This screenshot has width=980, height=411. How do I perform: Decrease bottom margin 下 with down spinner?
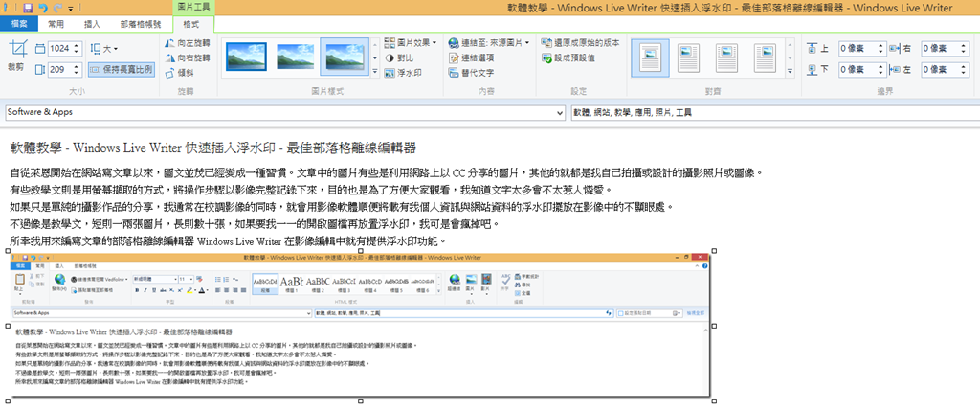[881, 73]
